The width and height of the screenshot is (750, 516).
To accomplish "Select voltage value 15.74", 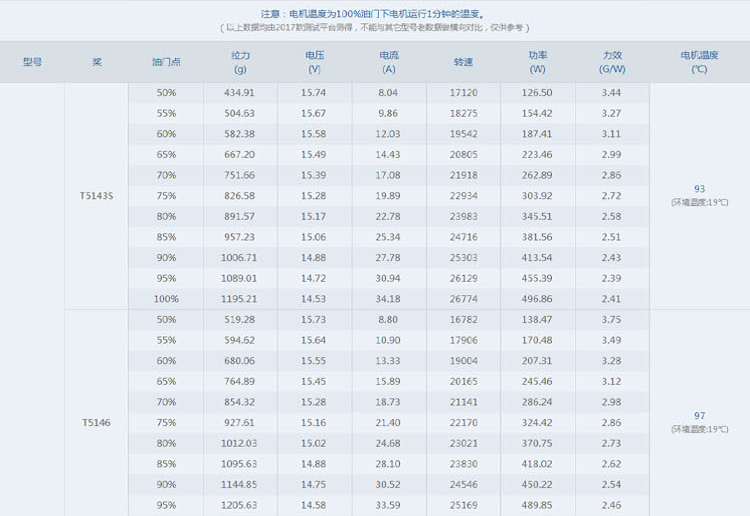I will tap(313, 92).
